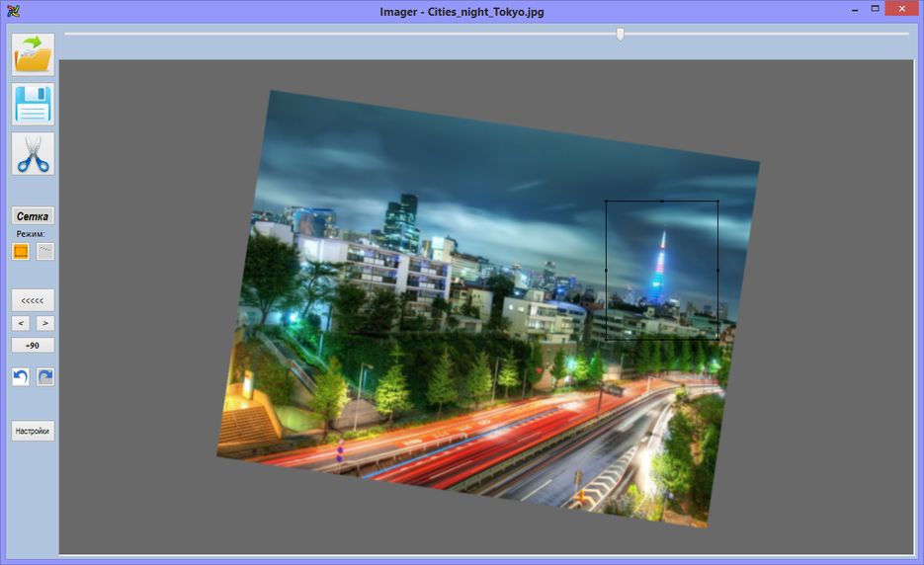Click the right-middle handle of the selection box
The image size is (924, 565).
(717, 270)
